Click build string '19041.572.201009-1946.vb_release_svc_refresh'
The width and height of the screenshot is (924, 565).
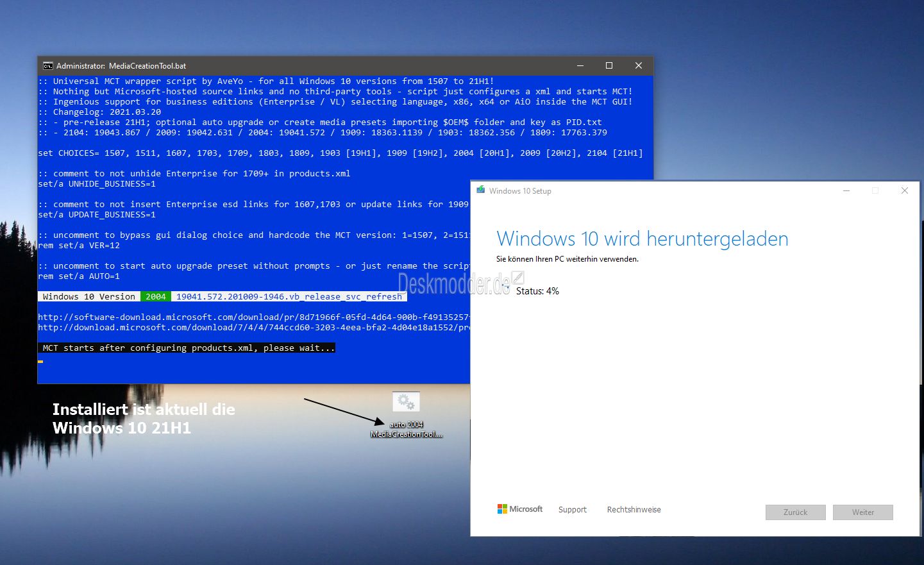[289, 296]
